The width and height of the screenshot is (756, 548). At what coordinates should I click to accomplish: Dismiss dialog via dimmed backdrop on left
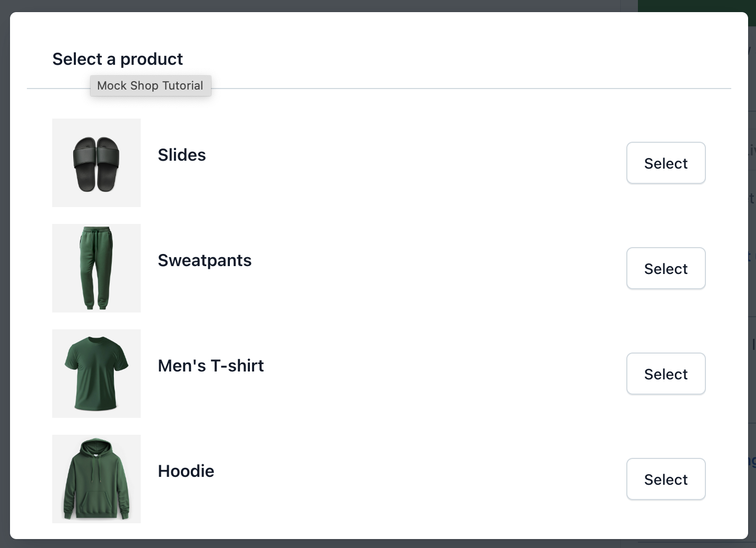point(4,274)
